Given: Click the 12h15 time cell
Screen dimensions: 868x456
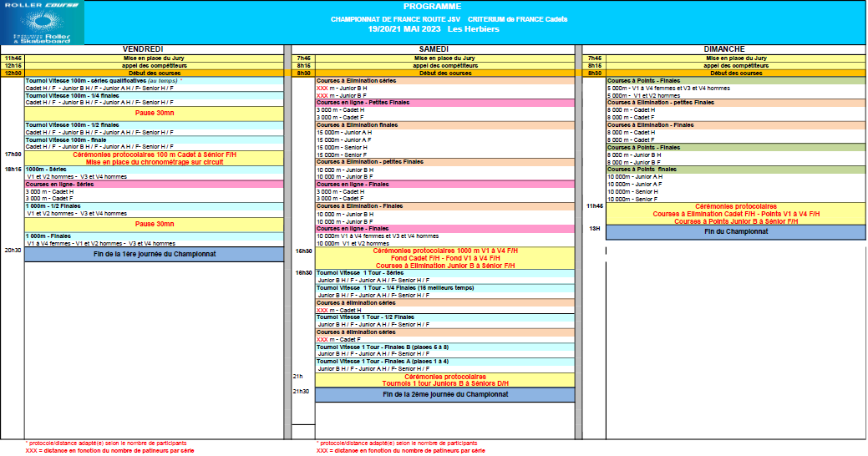Looking at the screenshot, I should [x=13, y=66].
